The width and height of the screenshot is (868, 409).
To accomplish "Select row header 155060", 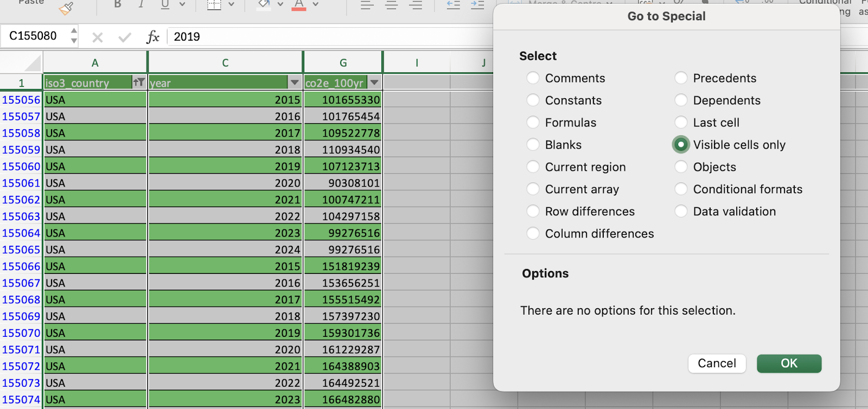I will tap(21, 167).
